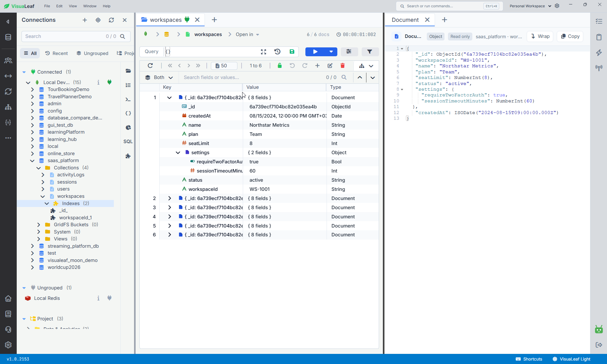This screenshot has height=364, width=607.
Task: Open the query options sliders button
Action: click(x=349, y=52)
